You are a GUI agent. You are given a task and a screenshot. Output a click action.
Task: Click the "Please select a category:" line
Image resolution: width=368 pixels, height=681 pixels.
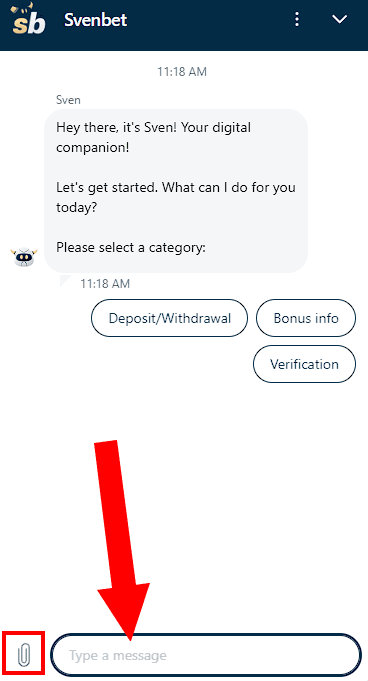point(131,248)
